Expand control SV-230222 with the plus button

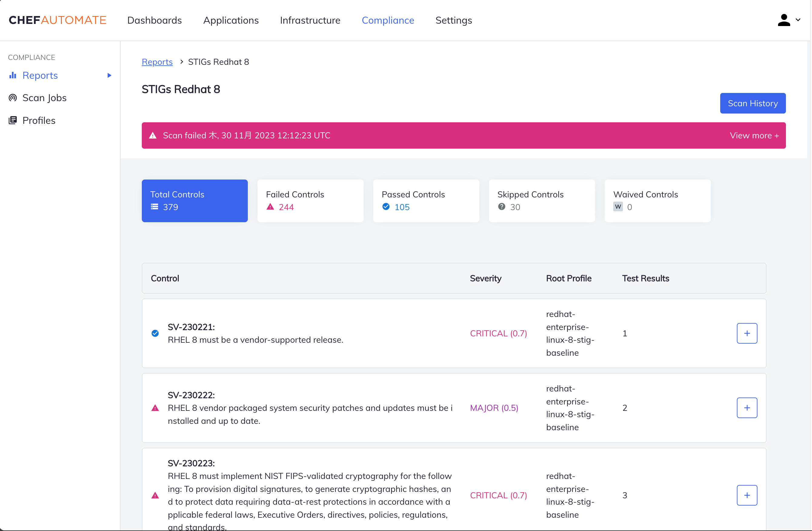[747, 408]
